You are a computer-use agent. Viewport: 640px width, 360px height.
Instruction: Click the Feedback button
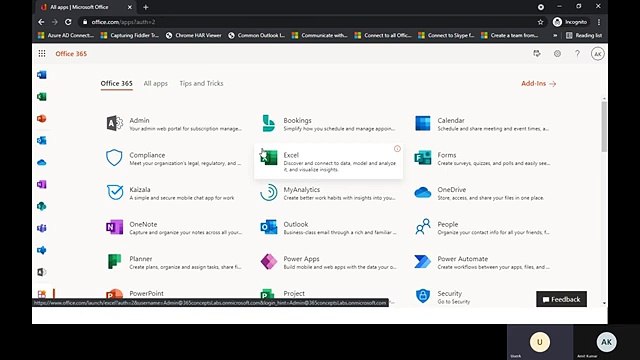(561, 299)
